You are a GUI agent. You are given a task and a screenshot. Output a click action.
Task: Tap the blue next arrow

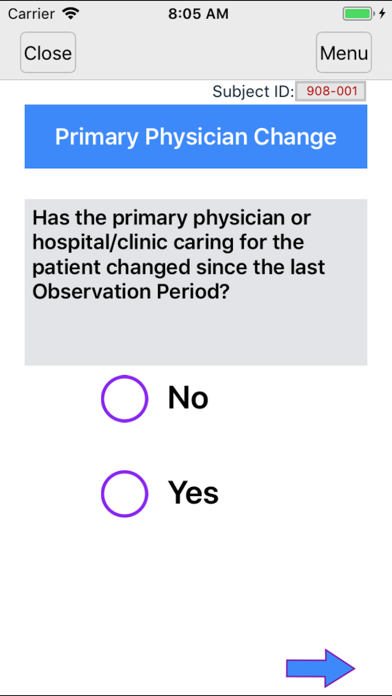click(x=320, y=668)
